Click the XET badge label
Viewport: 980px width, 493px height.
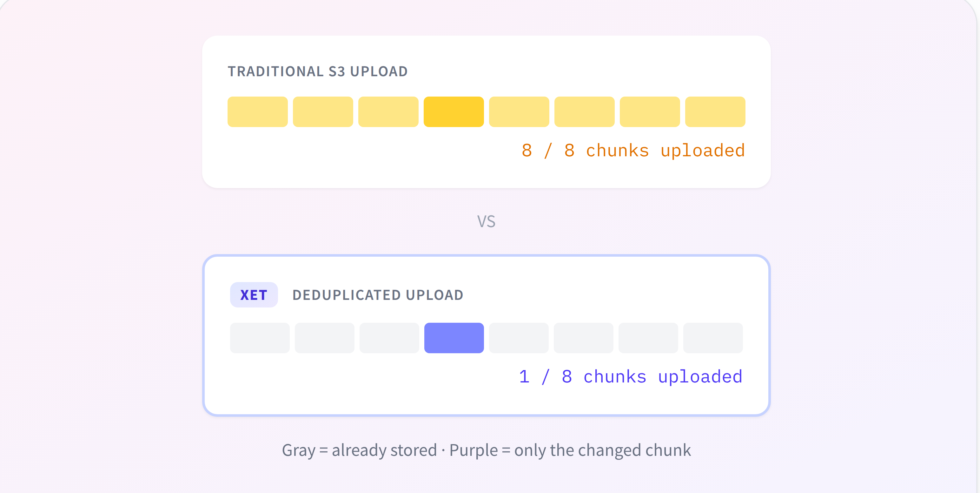[x=254, y=295]
